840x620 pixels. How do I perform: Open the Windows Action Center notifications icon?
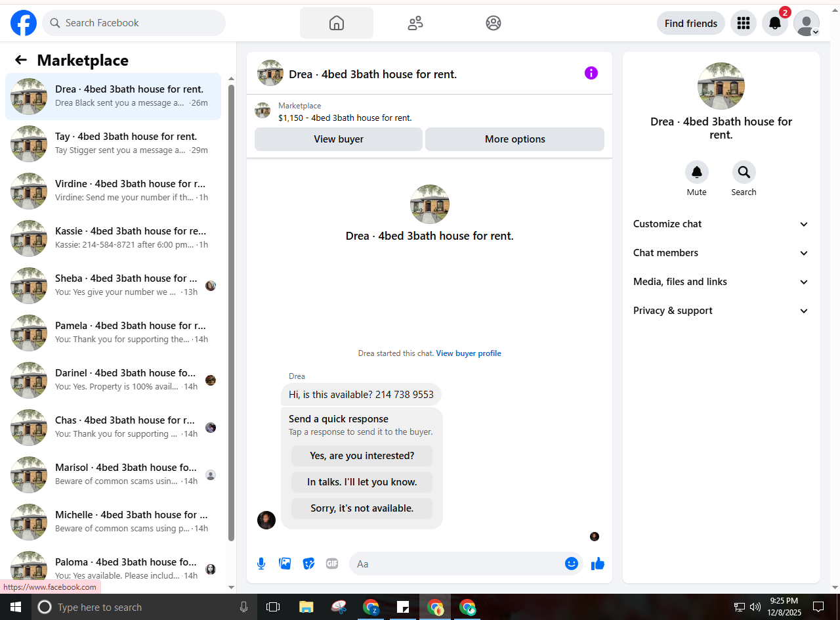click(x=818, y=607)
